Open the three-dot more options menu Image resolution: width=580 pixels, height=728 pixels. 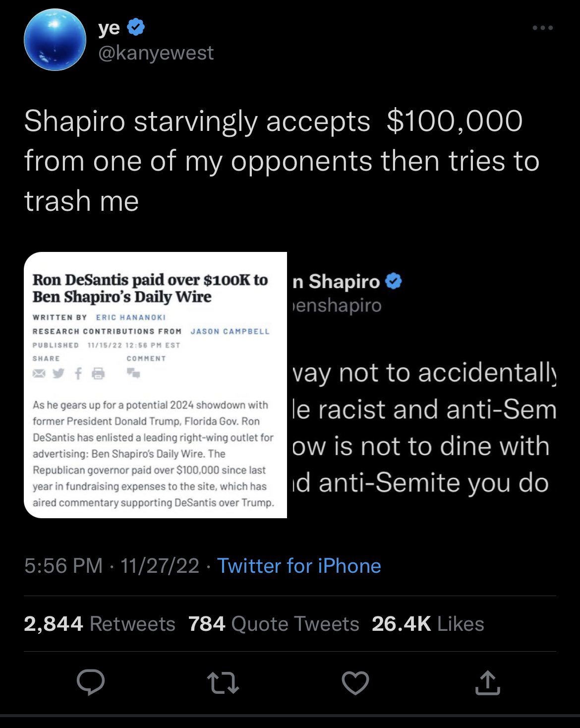(542, 28)
